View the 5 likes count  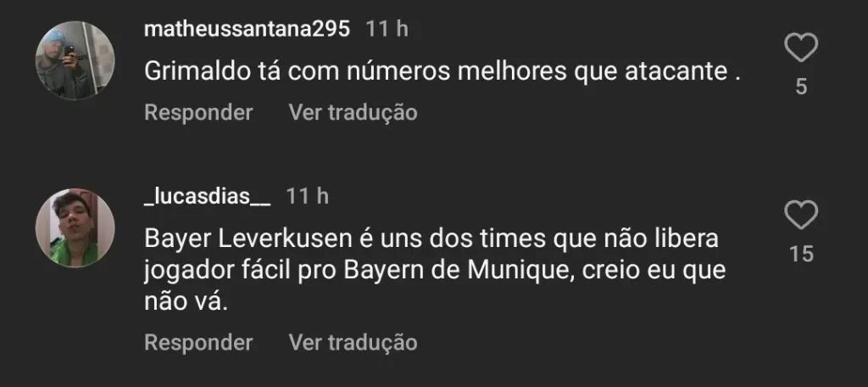801,86
